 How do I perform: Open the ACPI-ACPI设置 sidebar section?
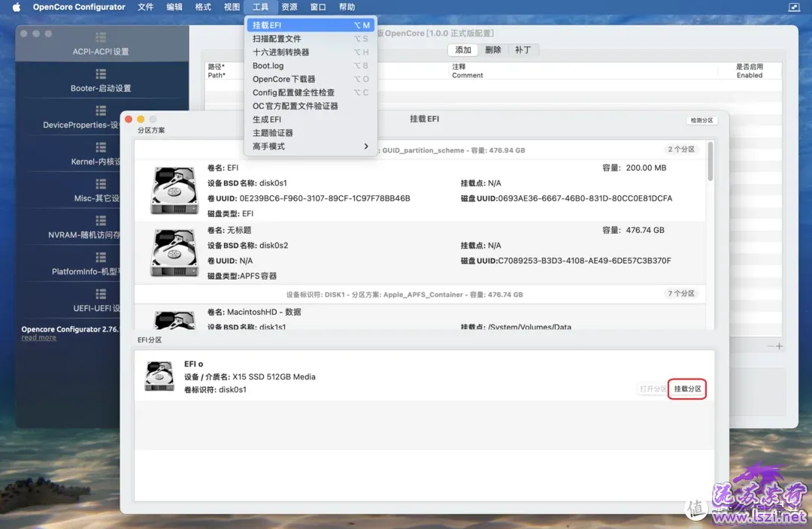click(101, 44)
